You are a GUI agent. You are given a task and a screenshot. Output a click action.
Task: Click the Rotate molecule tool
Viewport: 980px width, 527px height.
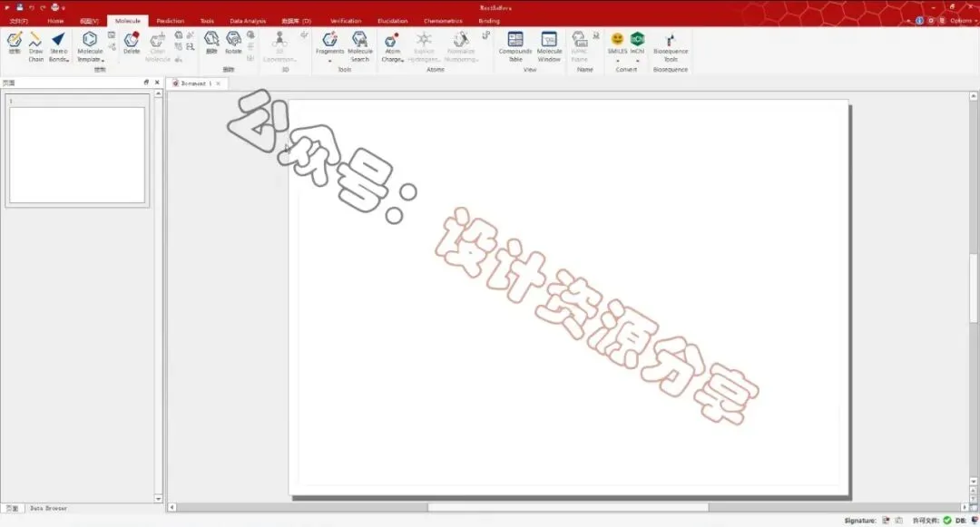click(233, 43)
